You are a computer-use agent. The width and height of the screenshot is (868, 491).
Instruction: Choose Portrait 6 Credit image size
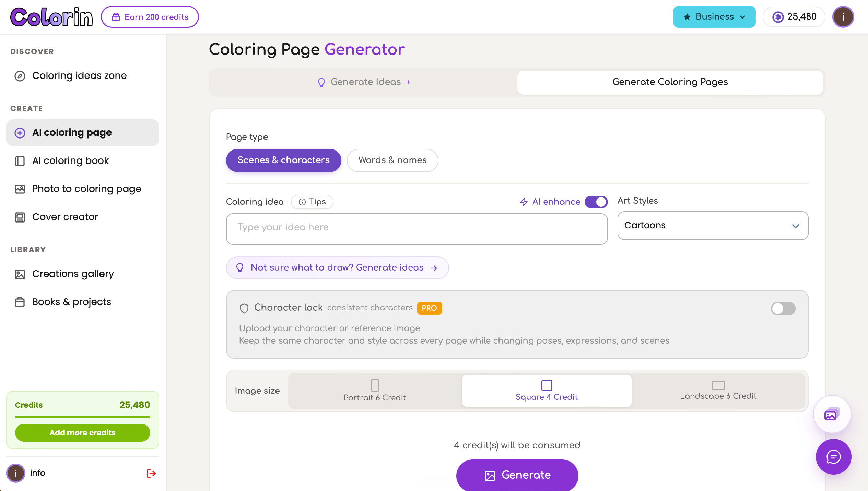[375, 391]
